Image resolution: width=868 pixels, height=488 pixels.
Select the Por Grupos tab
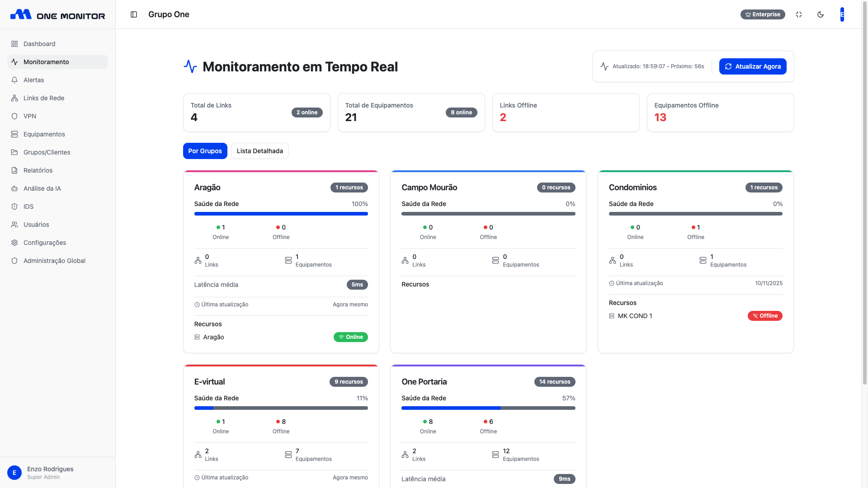click(x=205, y=151)
